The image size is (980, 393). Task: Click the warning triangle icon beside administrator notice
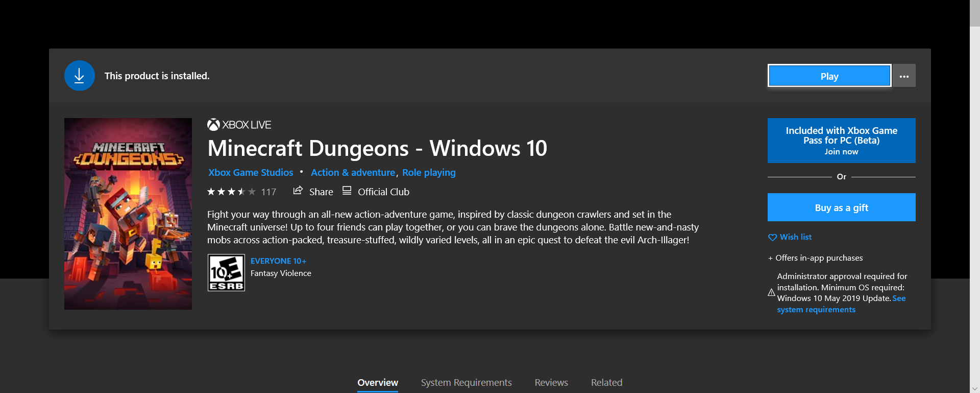click(771, 293)
